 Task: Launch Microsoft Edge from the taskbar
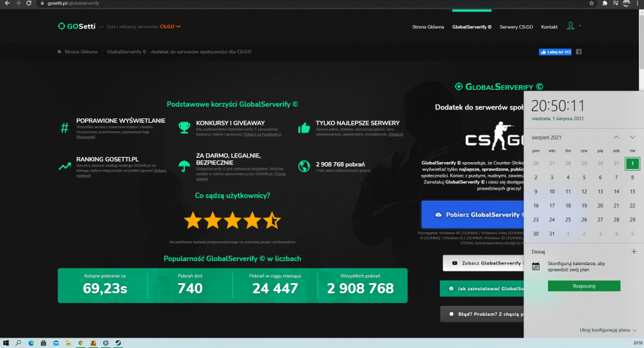click(31, 343)
